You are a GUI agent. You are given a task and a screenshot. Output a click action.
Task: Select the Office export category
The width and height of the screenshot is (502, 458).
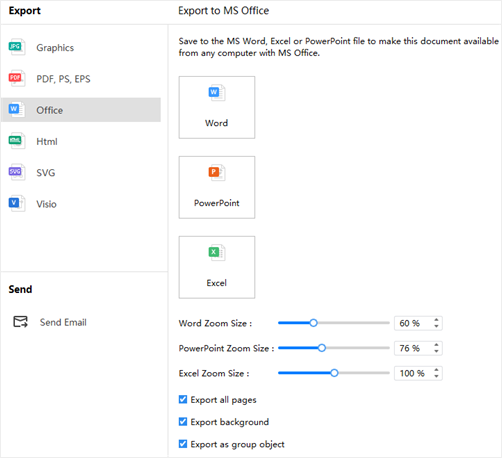click(81, 110)
